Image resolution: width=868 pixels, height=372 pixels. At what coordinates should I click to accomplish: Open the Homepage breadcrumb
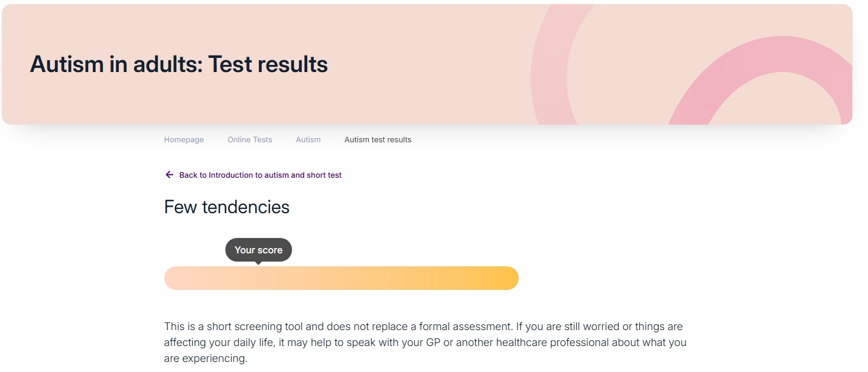tap(184, 140)
